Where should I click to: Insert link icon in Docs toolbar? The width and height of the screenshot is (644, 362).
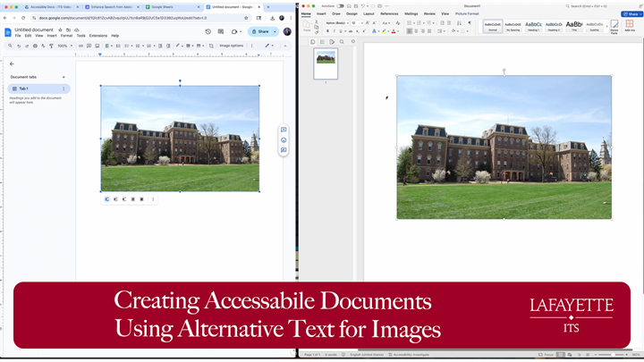click(80, 46)
